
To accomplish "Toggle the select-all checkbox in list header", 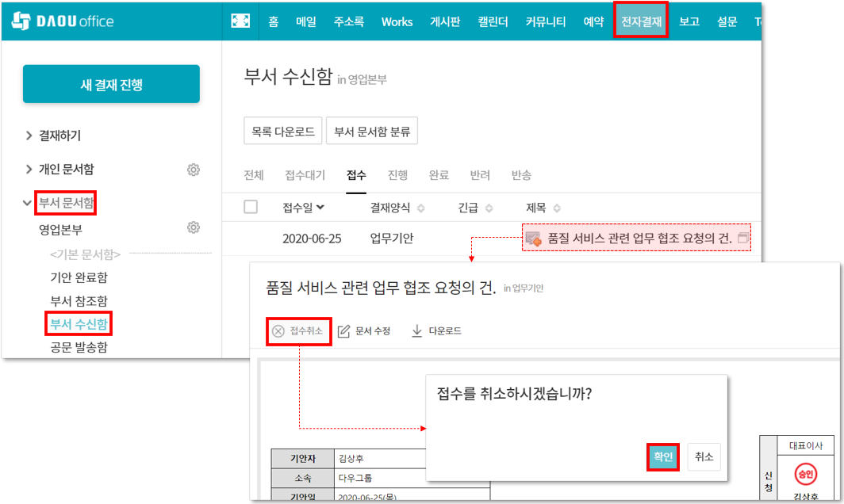I will coord(251,208).
